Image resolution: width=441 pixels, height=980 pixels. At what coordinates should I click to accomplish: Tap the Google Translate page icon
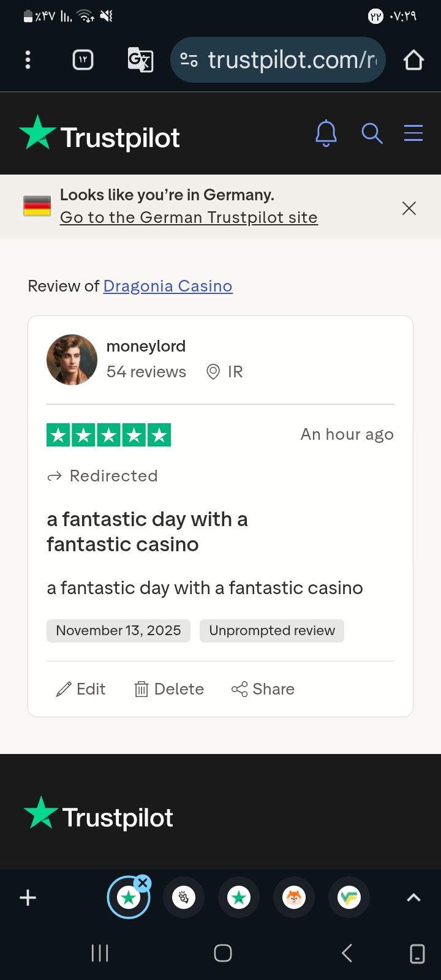140,60
